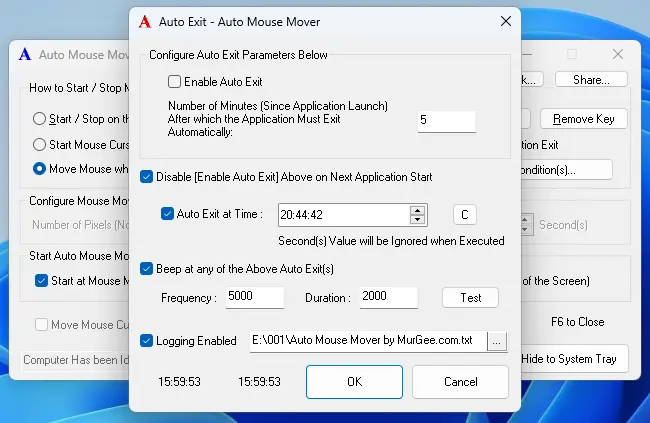
Task: Click the partially hidden k... button
Action: click(532, 80)
